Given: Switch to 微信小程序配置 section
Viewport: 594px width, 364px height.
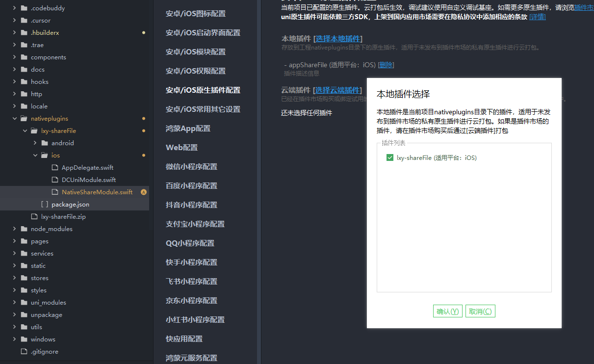Looking at the screenshot, I should coord(191,167).
